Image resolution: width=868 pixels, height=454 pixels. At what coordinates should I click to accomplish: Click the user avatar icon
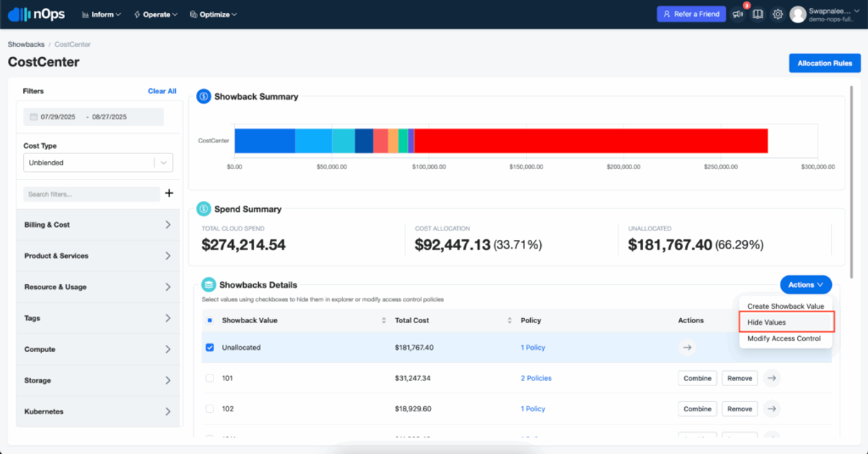tap(798, 14)
